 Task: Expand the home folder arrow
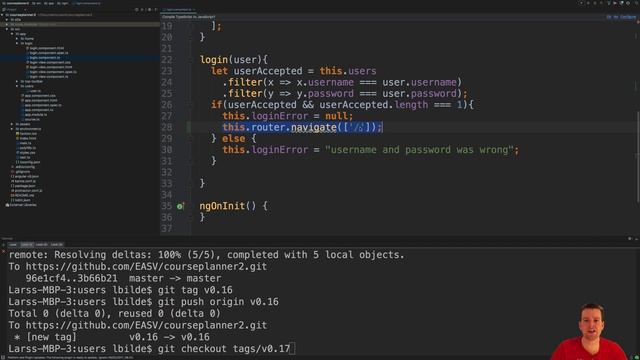tap(17, 39)
